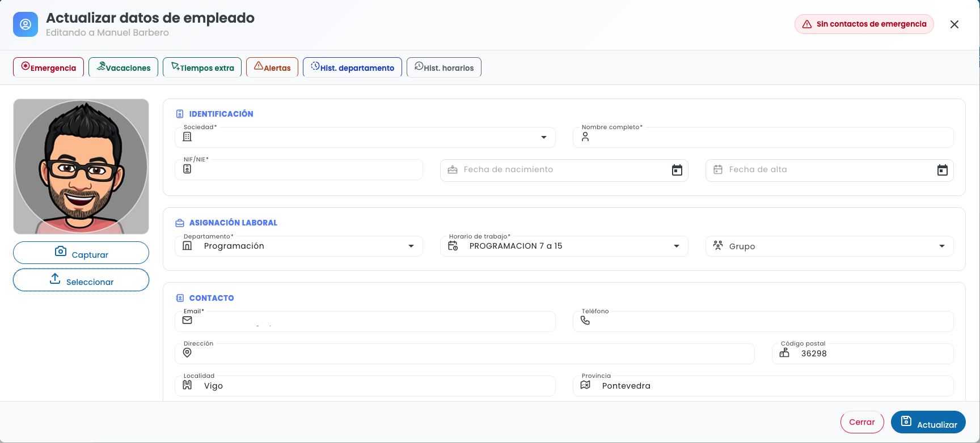Click the Grupo people icon
This screenshot has width=980, height=443.
718,245
